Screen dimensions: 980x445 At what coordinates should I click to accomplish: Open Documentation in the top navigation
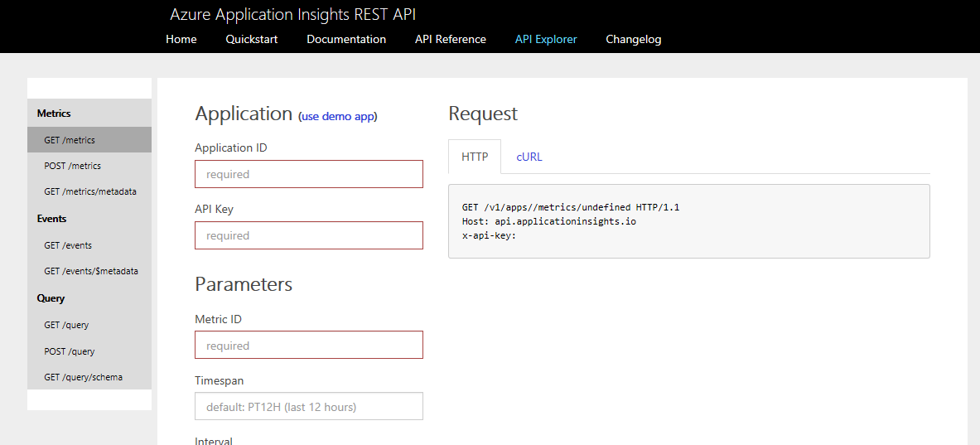coord(346,39)
